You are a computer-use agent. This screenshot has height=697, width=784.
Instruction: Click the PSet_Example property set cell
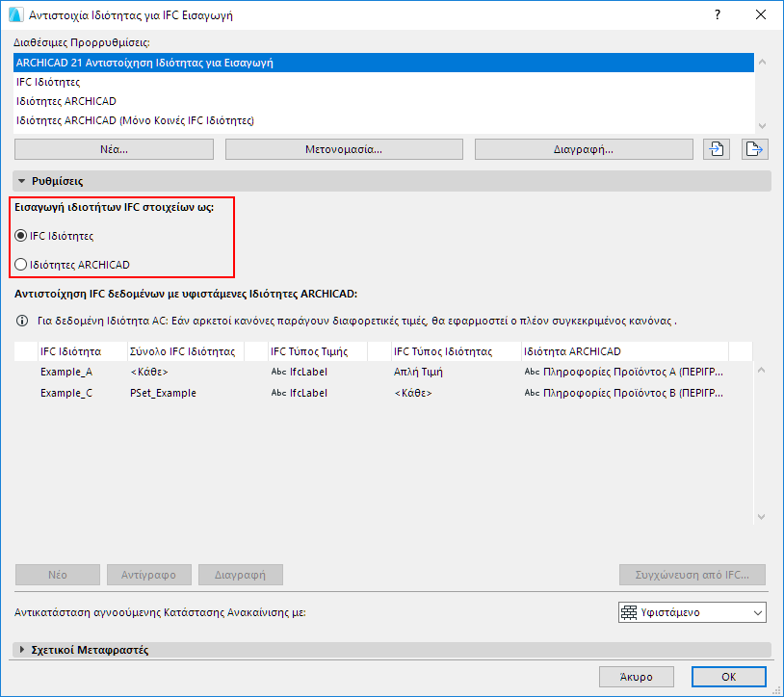[x=163, y=393]
